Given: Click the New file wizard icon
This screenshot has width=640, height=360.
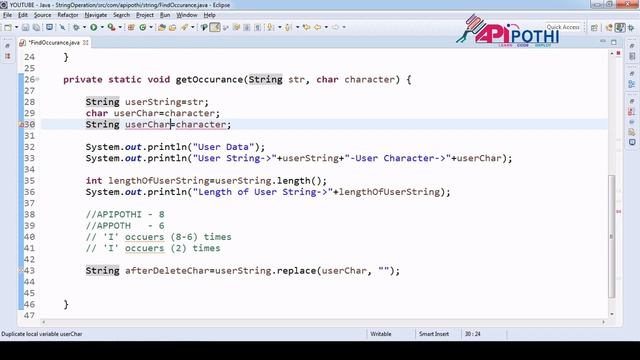Looking at the screenshot, I should [x=8, y=27].
